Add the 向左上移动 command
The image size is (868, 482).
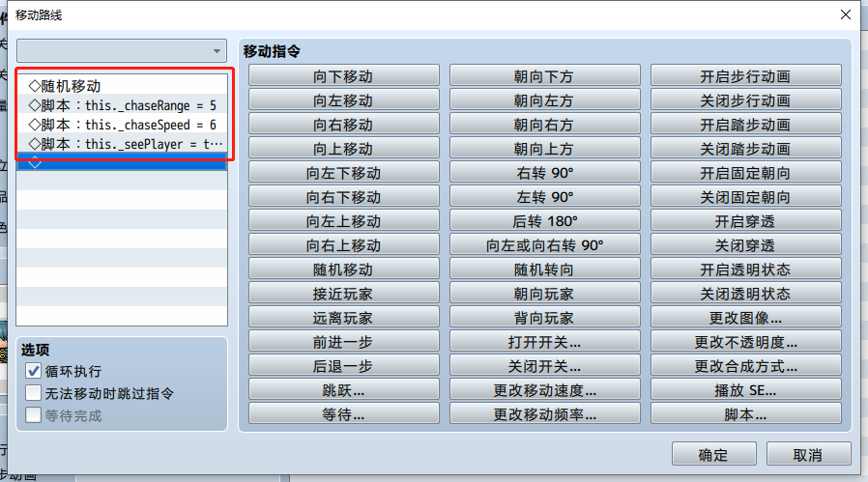[x=344, y=221]
